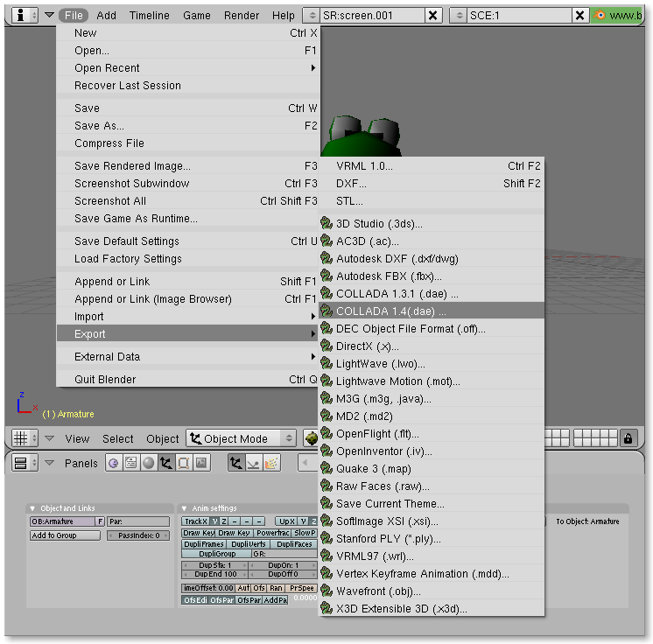Open the screen browse dropdown before SR:screen.001
This screenshot has height=644, width=653.
[x=312, y=16]
